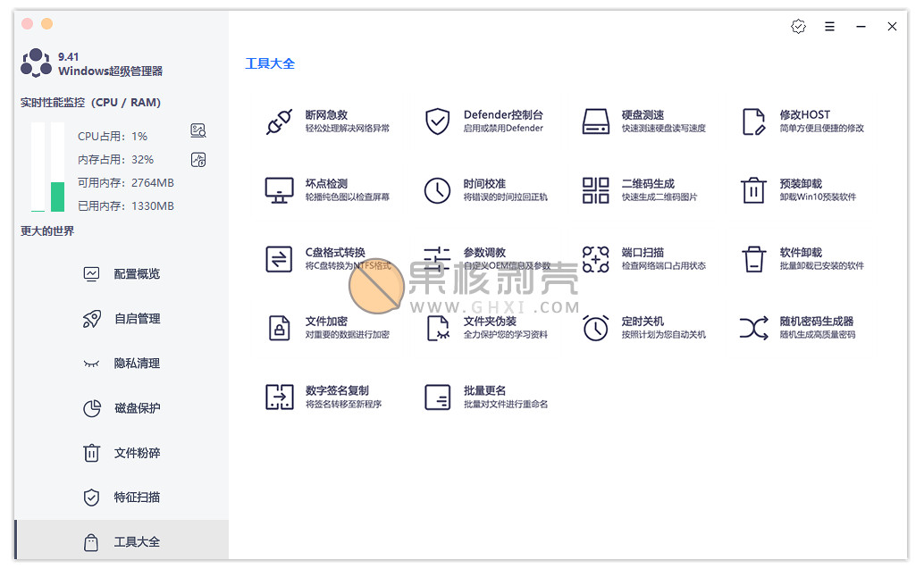Go to 隐私清理 in the sidebar

[136, 364]
